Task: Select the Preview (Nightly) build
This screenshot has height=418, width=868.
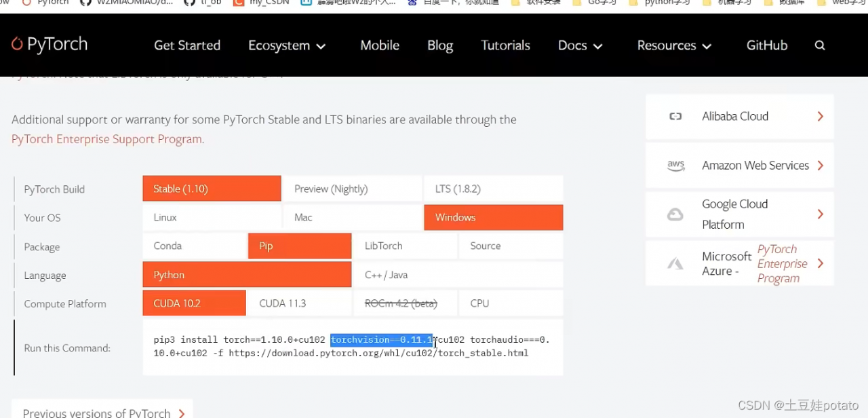Action: click(x=352, y=189)
